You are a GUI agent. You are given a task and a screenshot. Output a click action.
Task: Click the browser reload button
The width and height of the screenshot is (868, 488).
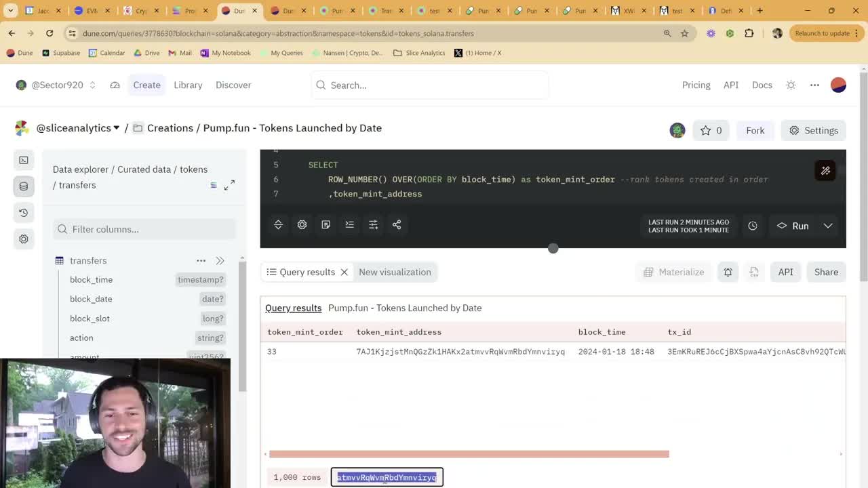tap(50, 33)
